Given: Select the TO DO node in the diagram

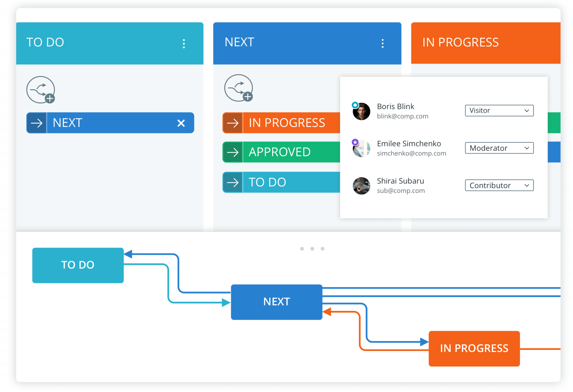Looking at the screenshot, I should click(78, 265).
